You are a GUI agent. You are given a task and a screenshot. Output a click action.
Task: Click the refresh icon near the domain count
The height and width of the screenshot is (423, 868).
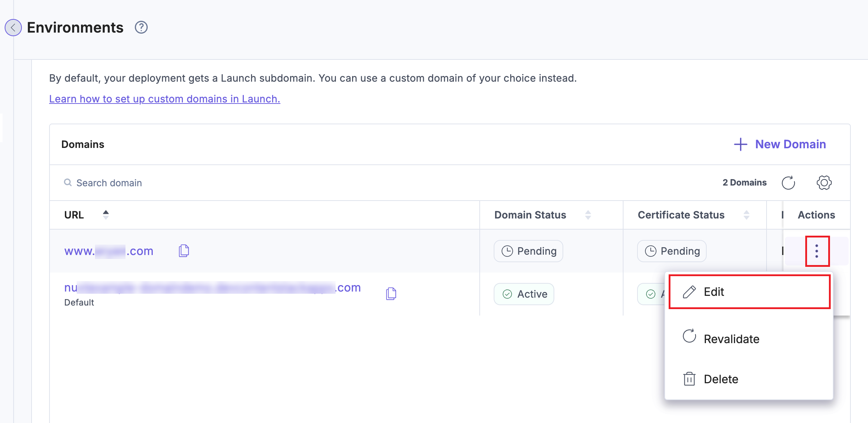click(788, 182)
